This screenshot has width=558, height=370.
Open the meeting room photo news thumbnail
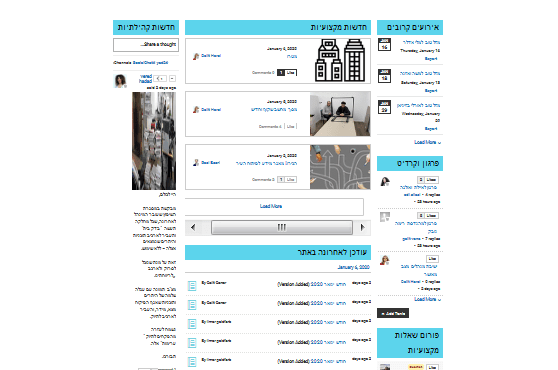click(x=340, y=114)
